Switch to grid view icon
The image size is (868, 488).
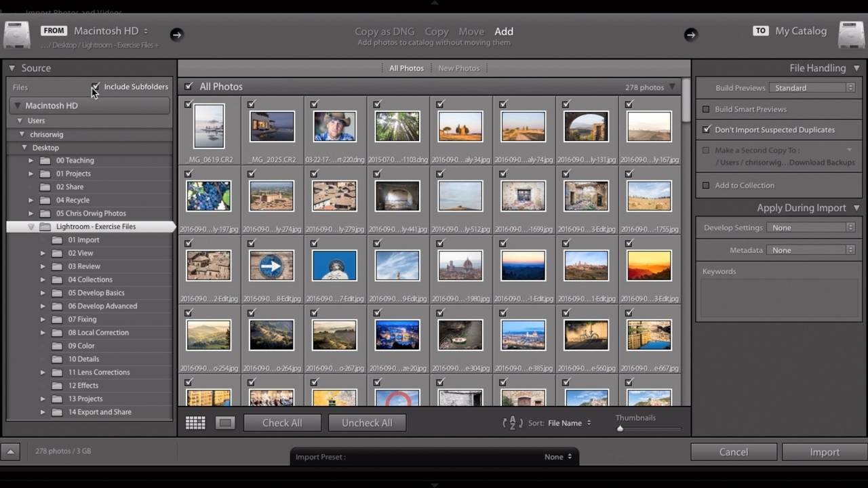[x=195, y=423]
